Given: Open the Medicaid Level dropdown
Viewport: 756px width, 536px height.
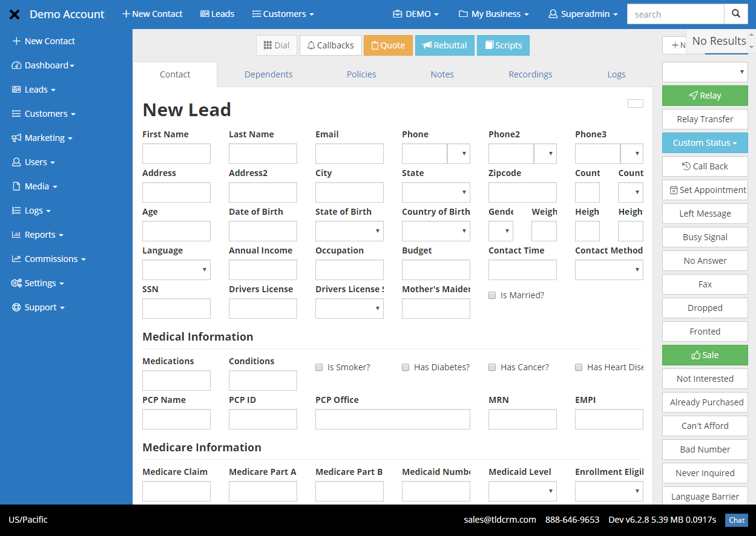Looking at the screenshot, I should click(522, 491).
